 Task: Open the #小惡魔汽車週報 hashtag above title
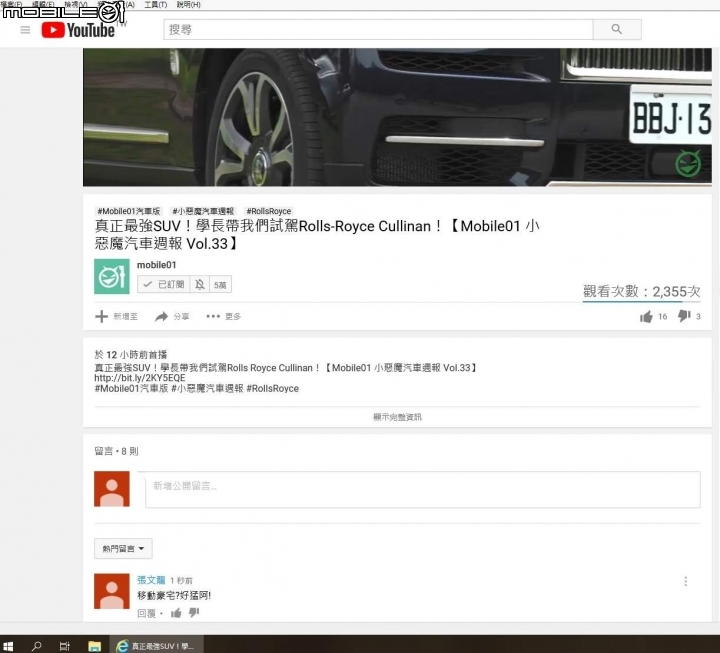tap(203, 211)
